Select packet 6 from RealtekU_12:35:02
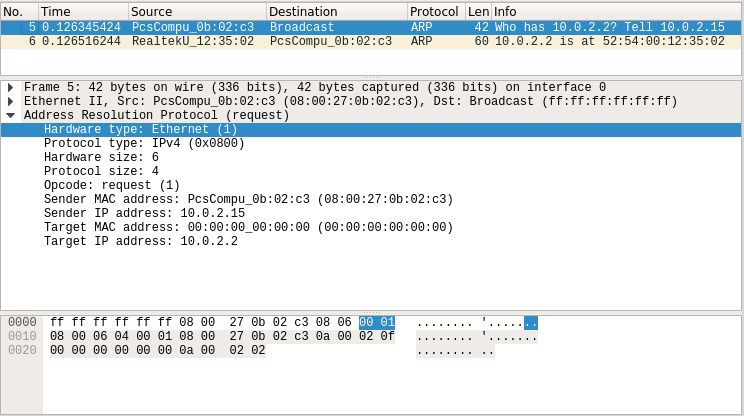 tap(371, 41)
